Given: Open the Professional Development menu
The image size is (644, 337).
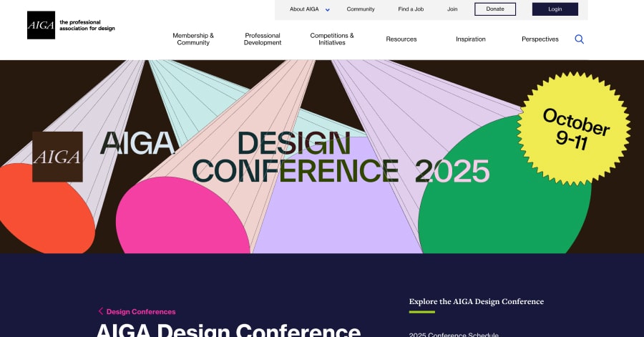Looking at the screenshot, I should pyautogui.click(x=263, y=39).
